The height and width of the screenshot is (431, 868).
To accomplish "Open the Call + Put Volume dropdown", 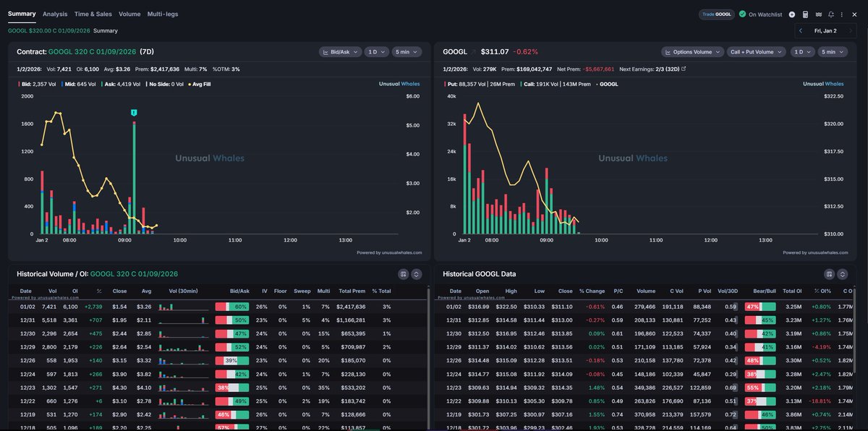I will [757, 52].
